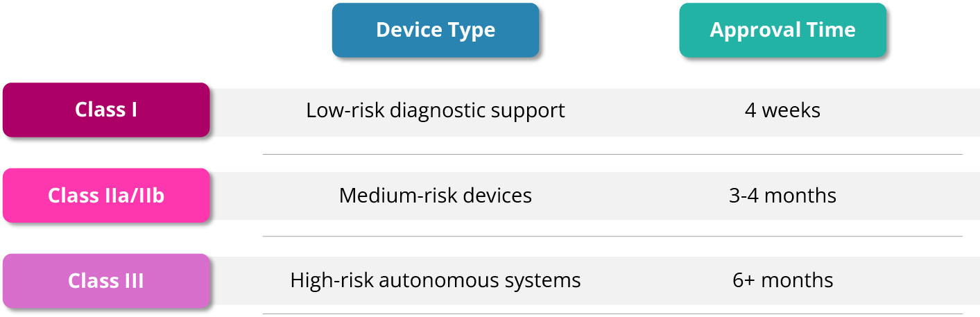Screen dimensions: 980x317
Task: Click the divider line under the Class III row
Action: pyautogui.click(x=612, y=314)
